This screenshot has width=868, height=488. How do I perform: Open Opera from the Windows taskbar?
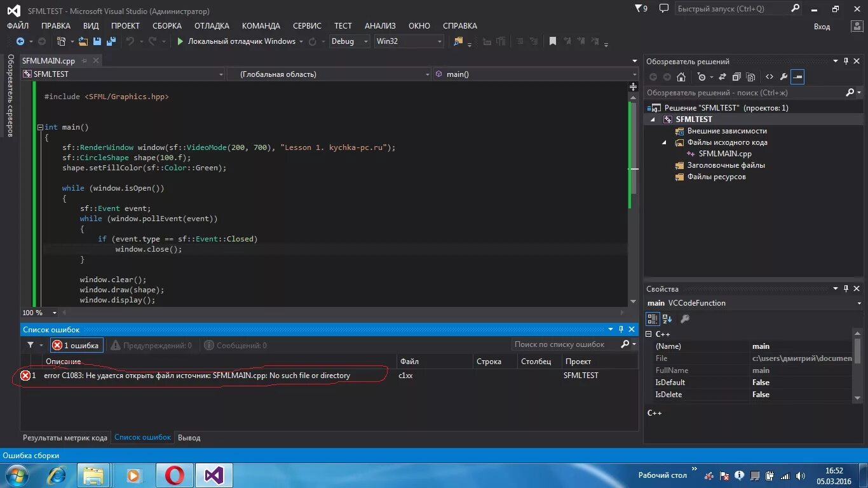[174, 475]
